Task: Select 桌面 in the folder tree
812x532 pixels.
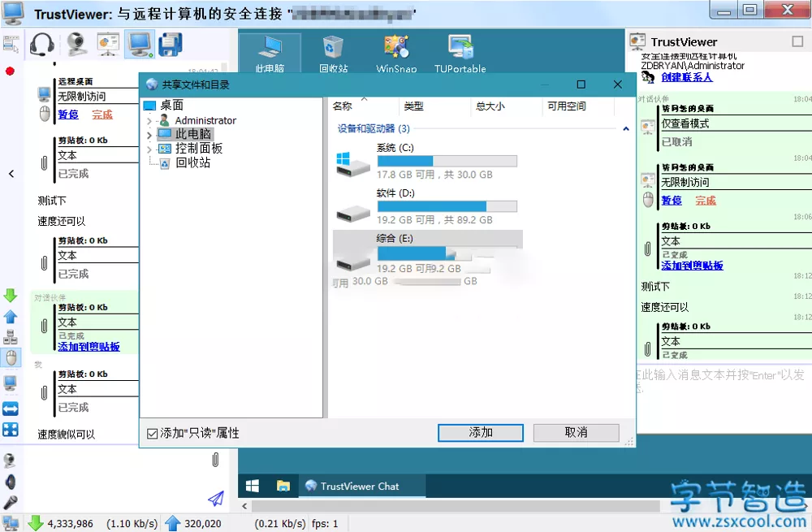Action: pos(171,105)
